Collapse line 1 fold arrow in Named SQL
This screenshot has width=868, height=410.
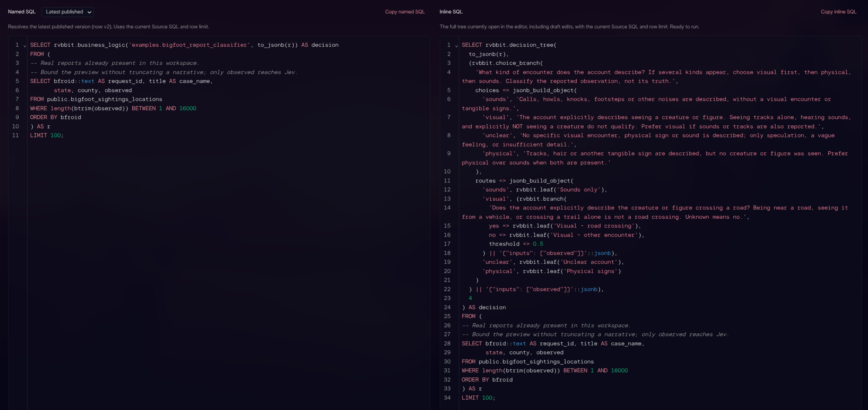[x=25, y=45]
